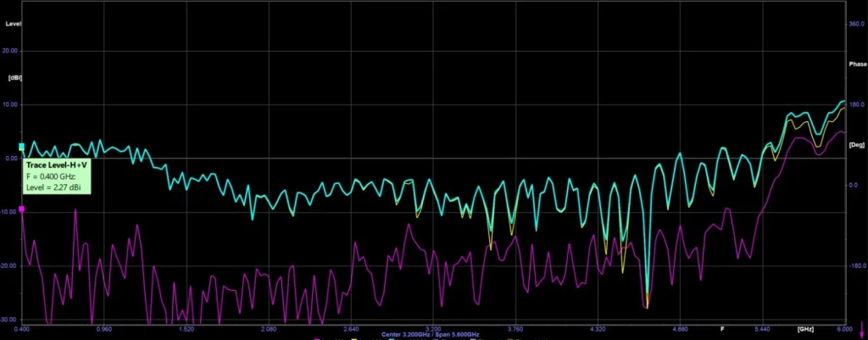Click the 3.200 frequency axis label
The height and width of the screenshot is (340, 868).
[x=433, y=329]
